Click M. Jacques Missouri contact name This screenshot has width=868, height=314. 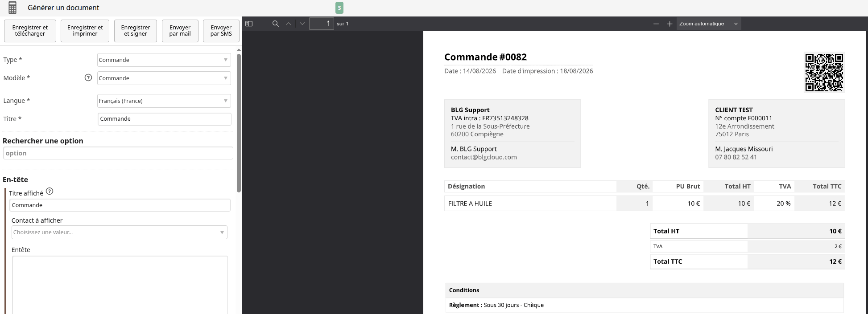click(x=744, y=149)
